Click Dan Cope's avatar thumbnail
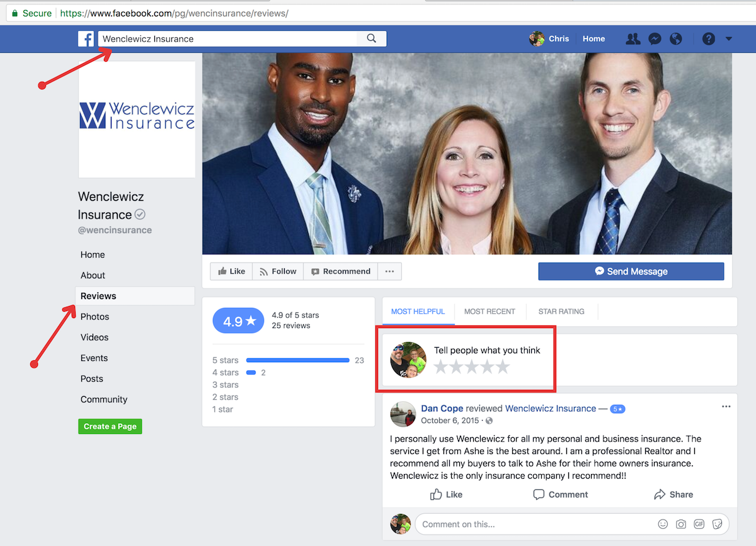This screenshot has height=546, width=756. (x=403, y=414)
